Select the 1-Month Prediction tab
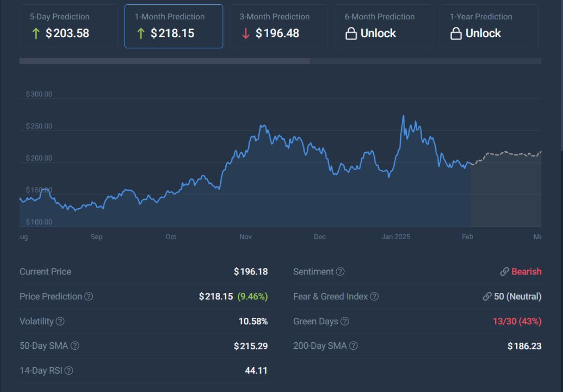563x392 pixels. coord(174,26)
